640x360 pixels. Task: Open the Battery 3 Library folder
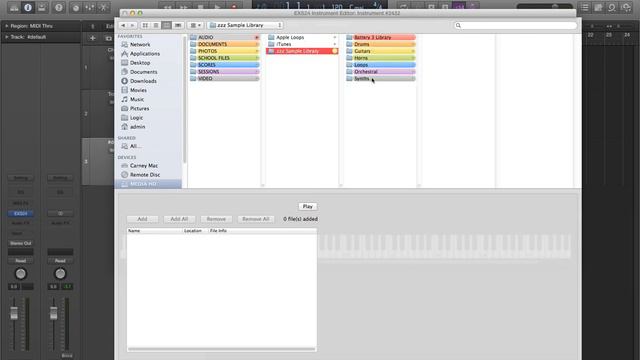click(x=381, y=37)
